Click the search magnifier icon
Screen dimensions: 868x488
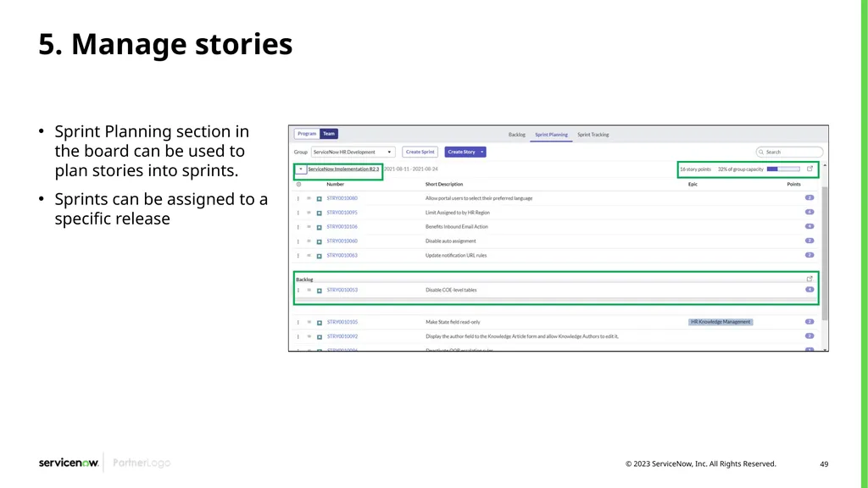pyautogui.click(x=762, y=152)
